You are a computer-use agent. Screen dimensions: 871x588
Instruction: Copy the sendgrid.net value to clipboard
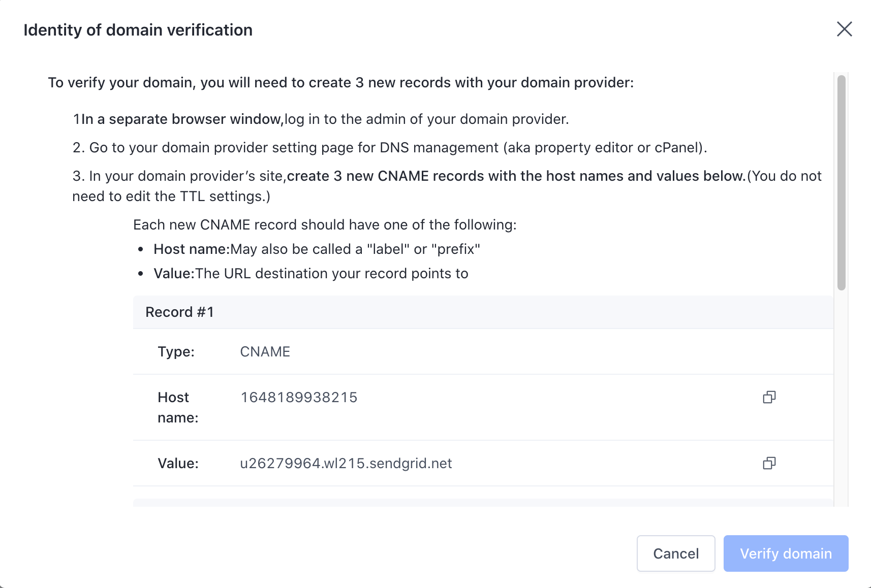(769, 463)
